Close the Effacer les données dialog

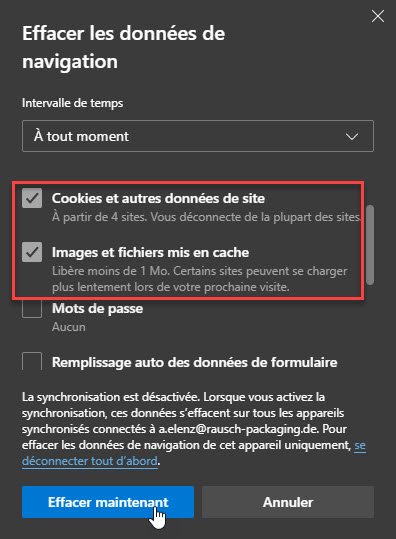(378, 16)
